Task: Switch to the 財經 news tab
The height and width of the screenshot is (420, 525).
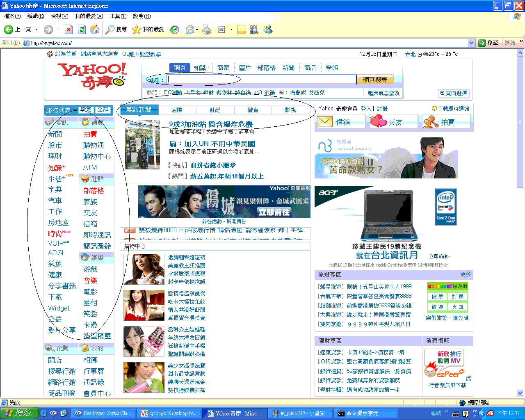Action: coord(215,110)
